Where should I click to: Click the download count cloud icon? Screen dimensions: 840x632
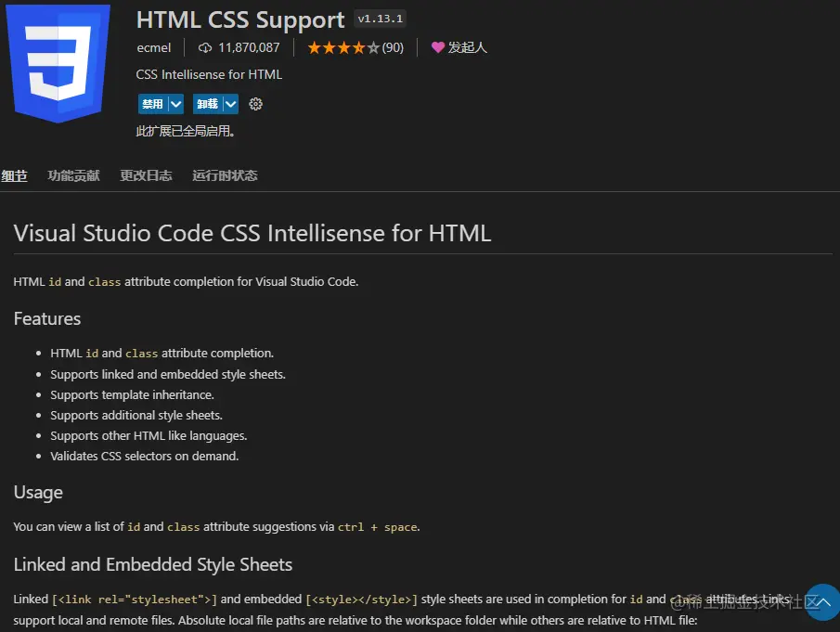204,47
